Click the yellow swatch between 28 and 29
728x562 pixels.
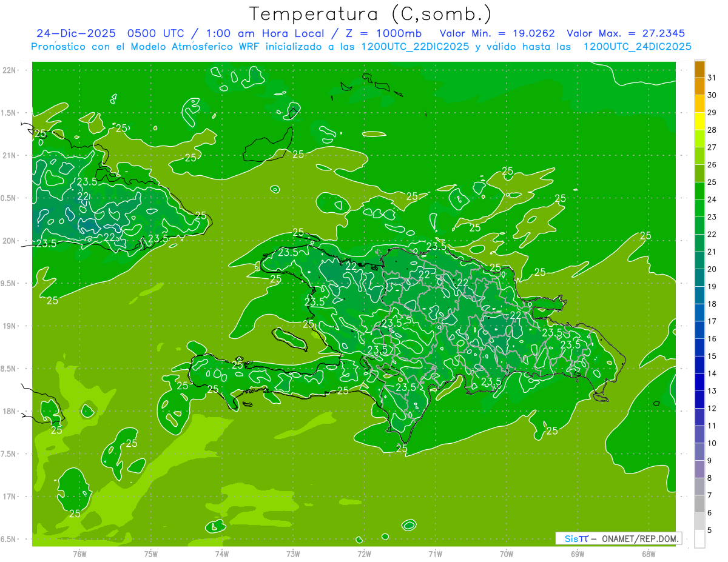[699, 121]
